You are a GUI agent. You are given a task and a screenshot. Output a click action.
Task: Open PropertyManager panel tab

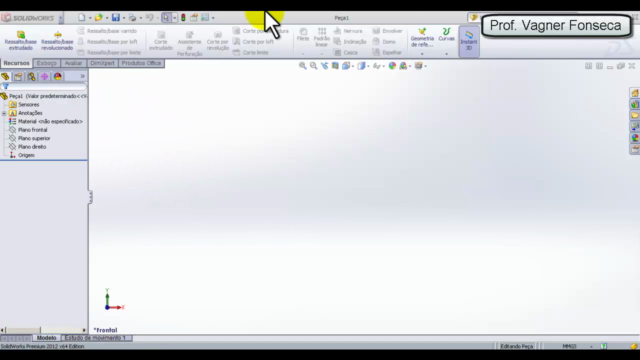(18, 77)
